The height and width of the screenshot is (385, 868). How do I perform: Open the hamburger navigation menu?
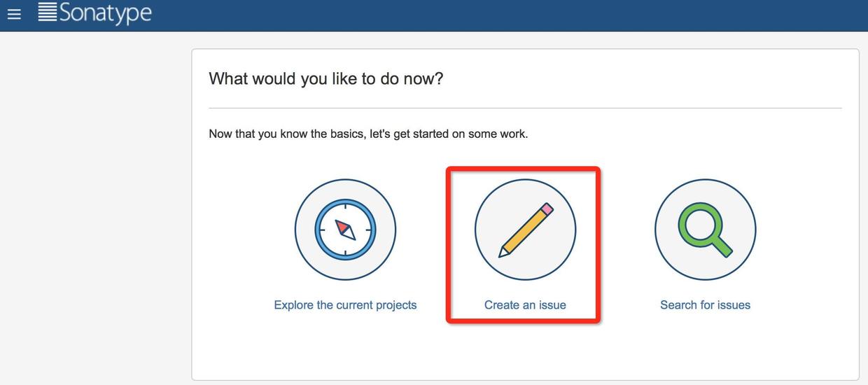[x=14, y=14]
